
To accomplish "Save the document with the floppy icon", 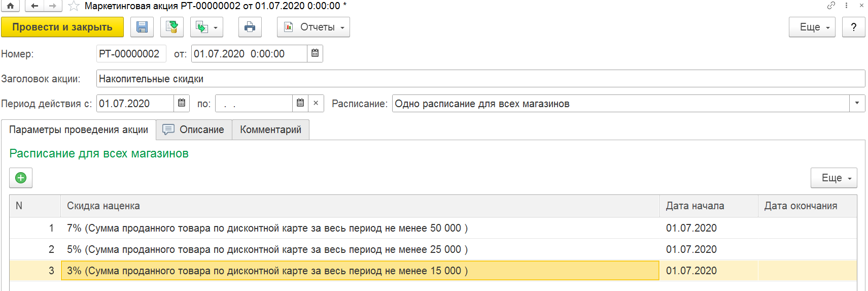I will [x=142, y=27].
